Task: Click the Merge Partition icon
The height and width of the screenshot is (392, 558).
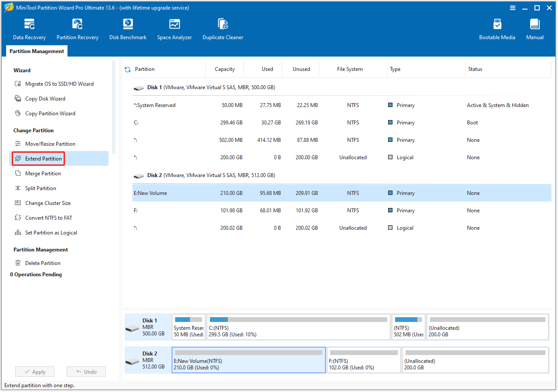Action: (x=18, y=174)
